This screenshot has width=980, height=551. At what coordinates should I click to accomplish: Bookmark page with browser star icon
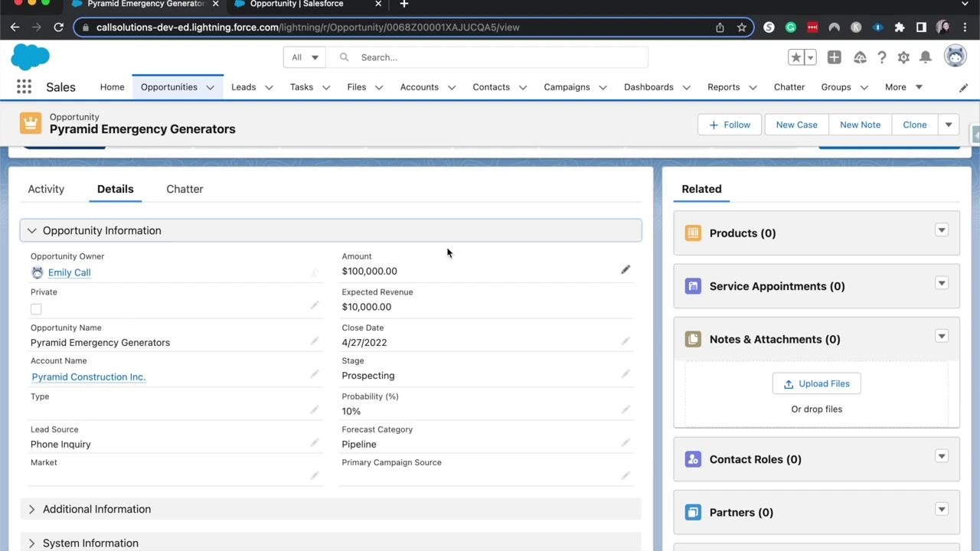click(741, 27)
